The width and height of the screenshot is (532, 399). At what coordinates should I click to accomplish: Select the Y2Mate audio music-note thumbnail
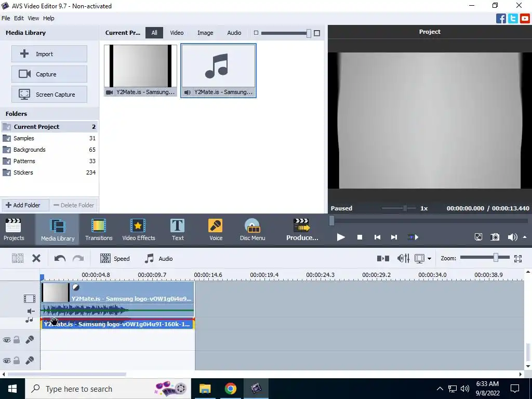pyautogui.click(x=219, y=71)
